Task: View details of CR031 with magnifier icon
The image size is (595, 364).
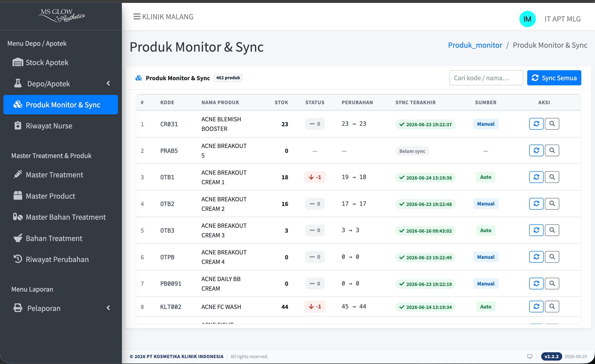Action: pos(552,124)
